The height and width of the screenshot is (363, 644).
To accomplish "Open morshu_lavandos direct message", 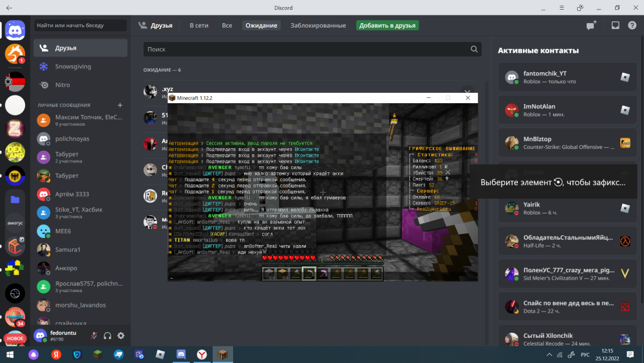I will pos(80,305).
